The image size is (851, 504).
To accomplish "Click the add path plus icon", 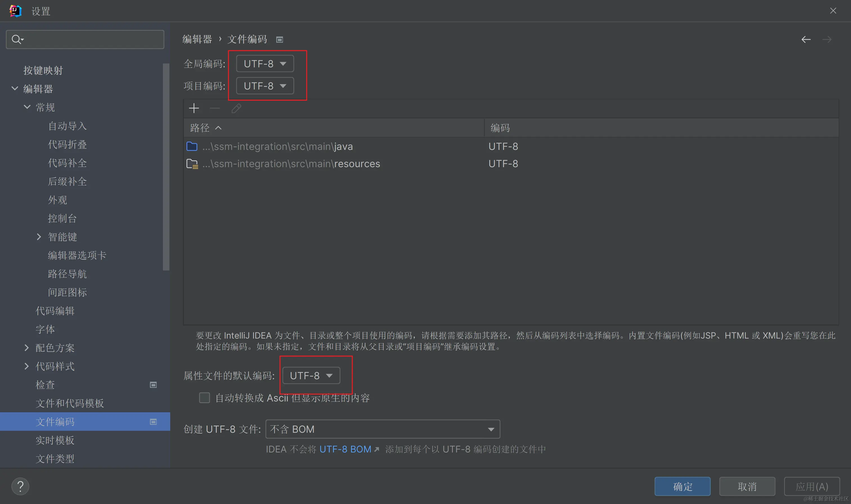I will [194, 108].
